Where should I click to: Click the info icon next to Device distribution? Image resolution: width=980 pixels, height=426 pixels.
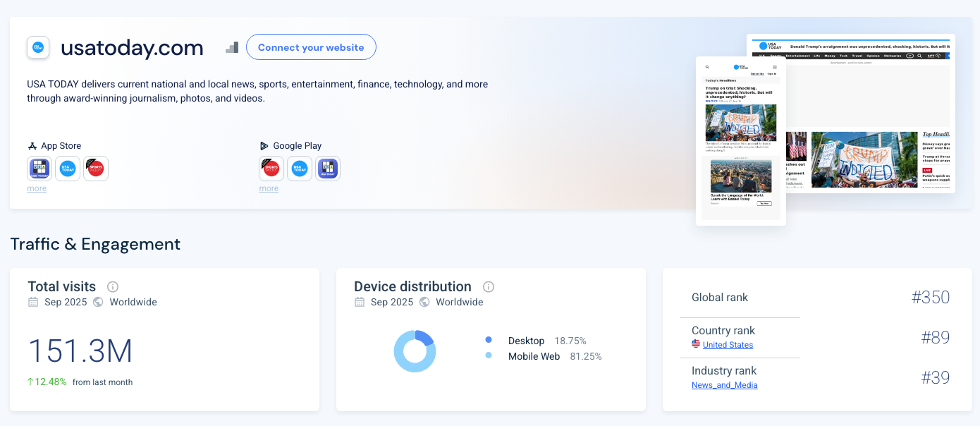tap(489, 287)
